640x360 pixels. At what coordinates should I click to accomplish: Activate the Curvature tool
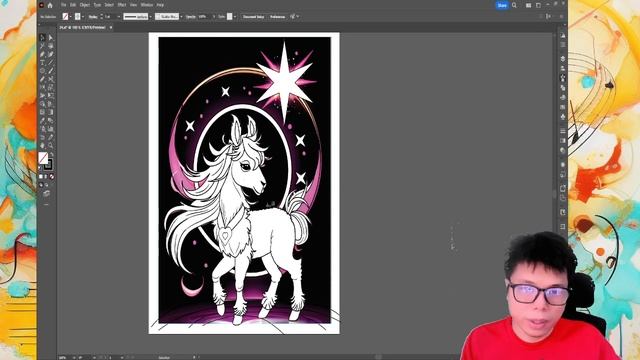pos(51,54)
